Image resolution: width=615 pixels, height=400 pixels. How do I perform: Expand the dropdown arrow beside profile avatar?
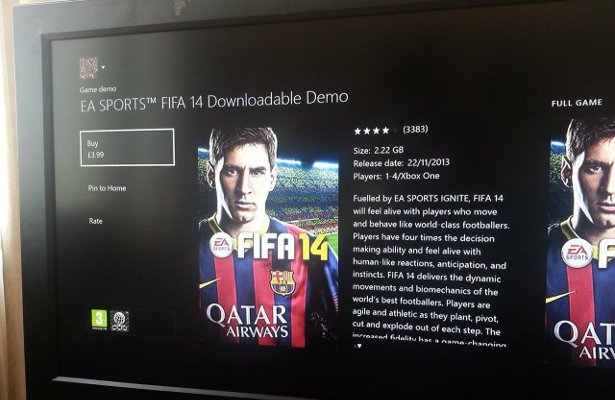tap(103, 67)
